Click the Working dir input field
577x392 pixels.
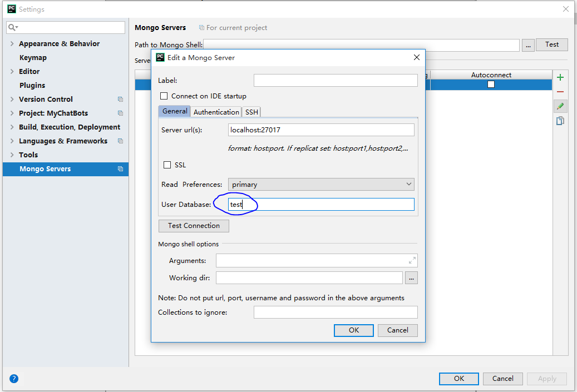click(309, 278)
